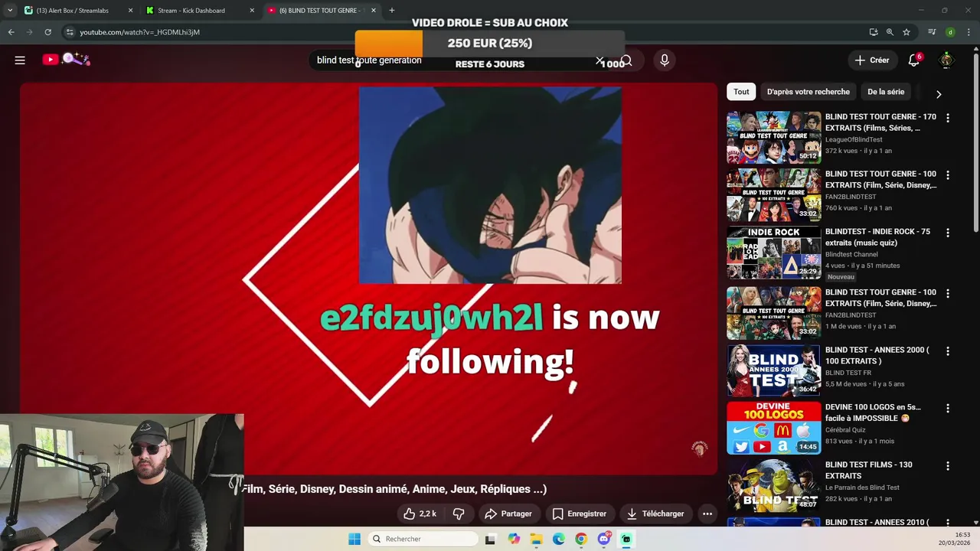Screen dimensions: 980x551
Task: Activate voice search microphone icon
Action: coord(665,60)
